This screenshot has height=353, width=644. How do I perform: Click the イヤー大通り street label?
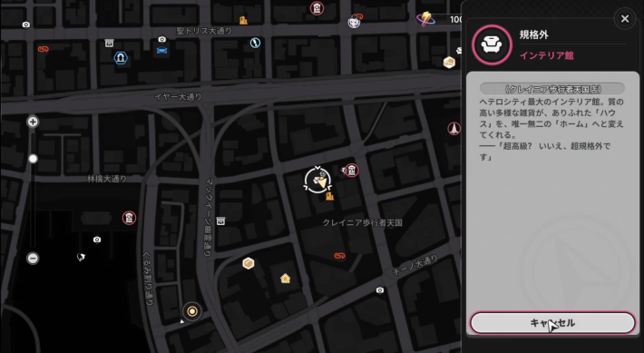(179, 97)
